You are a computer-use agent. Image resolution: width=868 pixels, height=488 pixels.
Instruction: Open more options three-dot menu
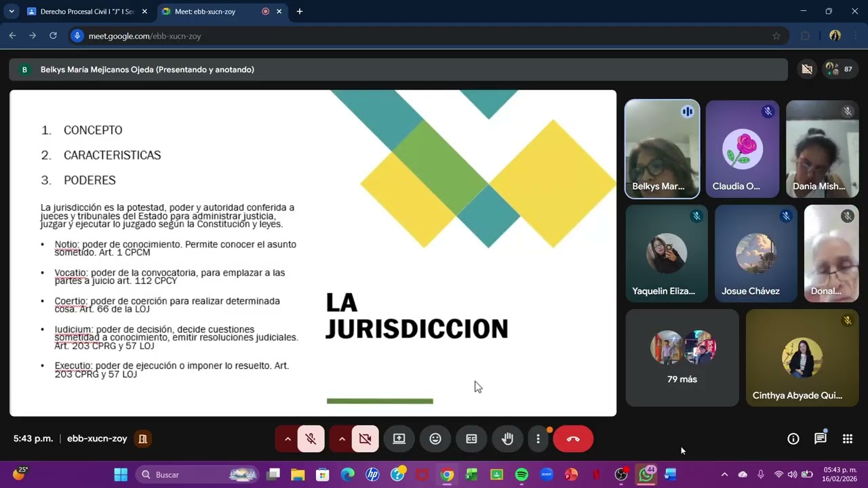pyautogui.click(x=538, y=439)
